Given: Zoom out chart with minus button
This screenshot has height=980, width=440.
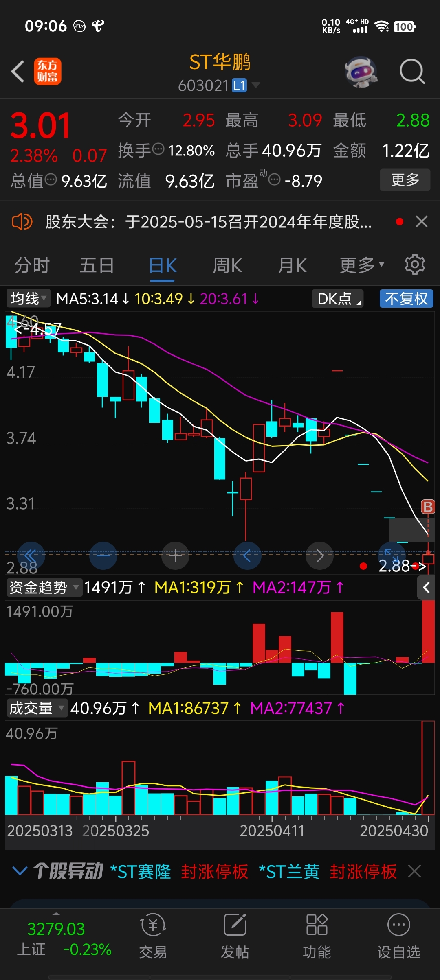Looking at the screenshot, I should (x=103, y=556).
